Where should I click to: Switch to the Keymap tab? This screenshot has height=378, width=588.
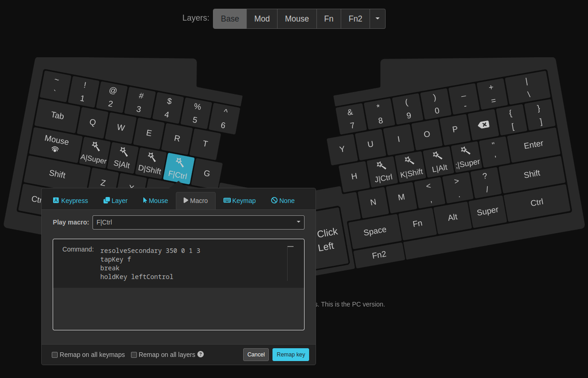click(240, 201)
